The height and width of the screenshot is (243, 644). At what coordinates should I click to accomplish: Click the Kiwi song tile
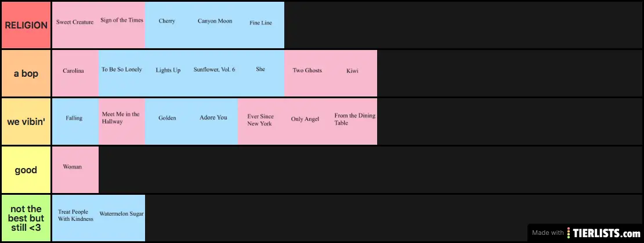pos(353,73)
